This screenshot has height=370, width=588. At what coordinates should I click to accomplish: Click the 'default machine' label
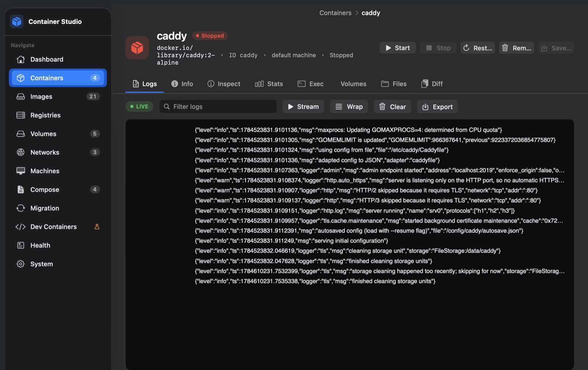tap(294, 55)
